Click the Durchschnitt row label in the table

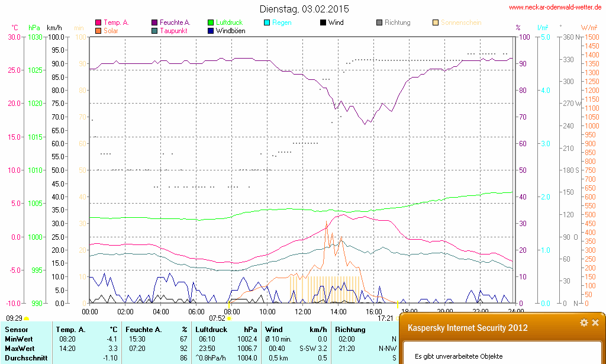coord(25,357)
